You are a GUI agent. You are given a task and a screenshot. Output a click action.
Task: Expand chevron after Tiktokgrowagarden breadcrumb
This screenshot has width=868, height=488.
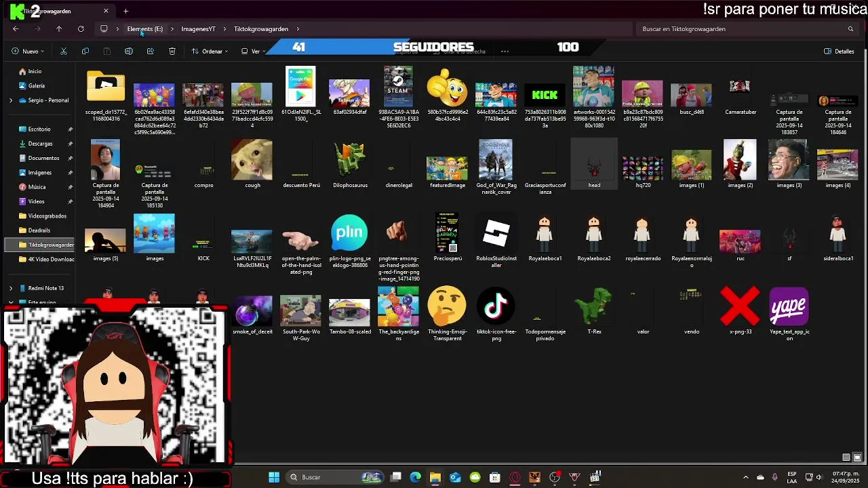click(x=298, y=29)
